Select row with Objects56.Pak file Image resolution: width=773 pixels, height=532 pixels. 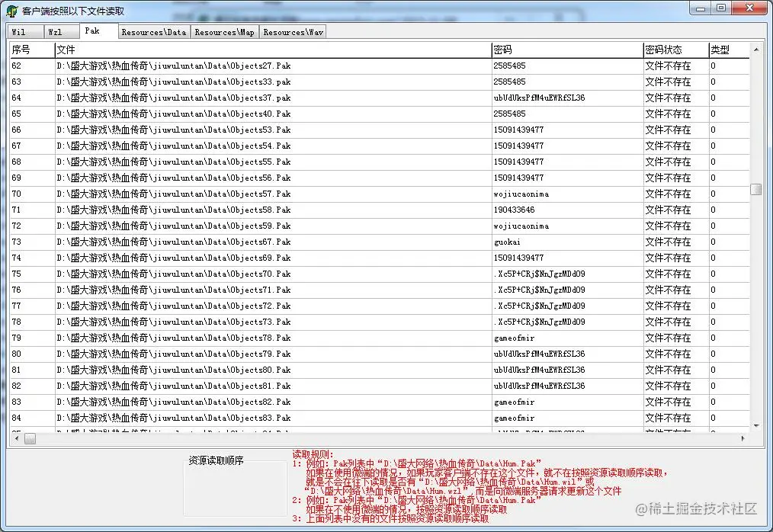pyautogui.click(x=380, y=178)
